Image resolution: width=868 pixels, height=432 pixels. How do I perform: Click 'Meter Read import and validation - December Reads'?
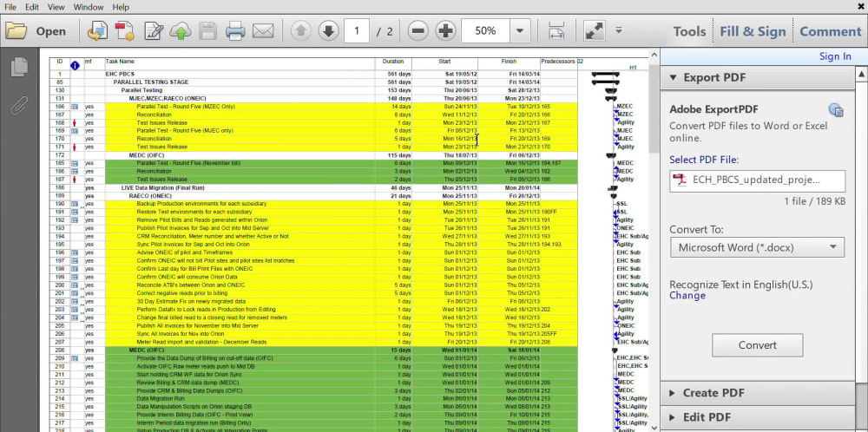(x=201, y=342)
